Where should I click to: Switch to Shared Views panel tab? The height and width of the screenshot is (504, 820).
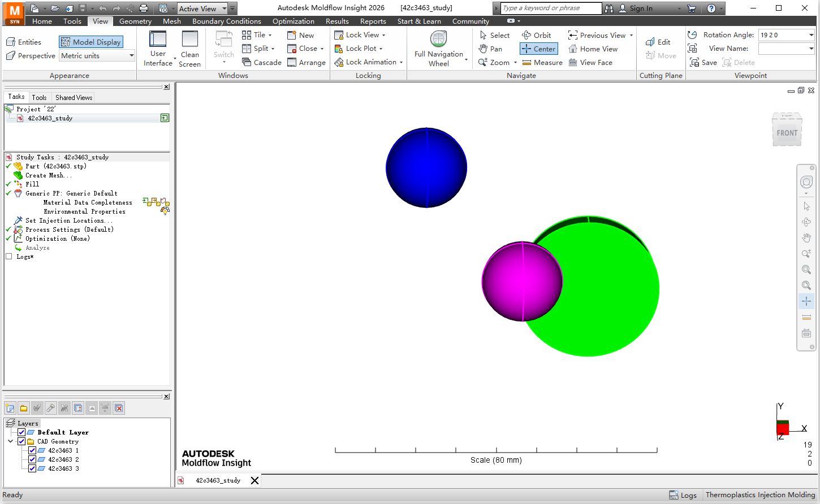pos(74,98)
